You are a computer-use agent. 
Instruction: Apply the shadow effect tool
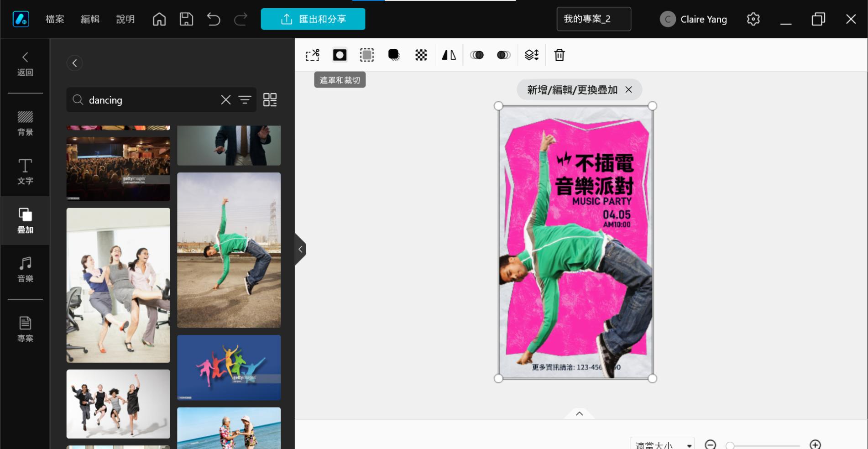pos(394,55)
